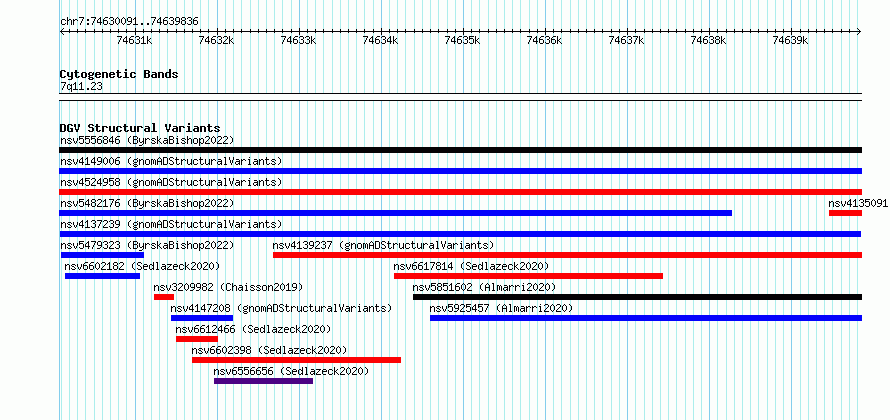This screenshot has width=890, height=420.
Task: Click the purple nsv6556656 variant bar
Action: pos(263,381)
